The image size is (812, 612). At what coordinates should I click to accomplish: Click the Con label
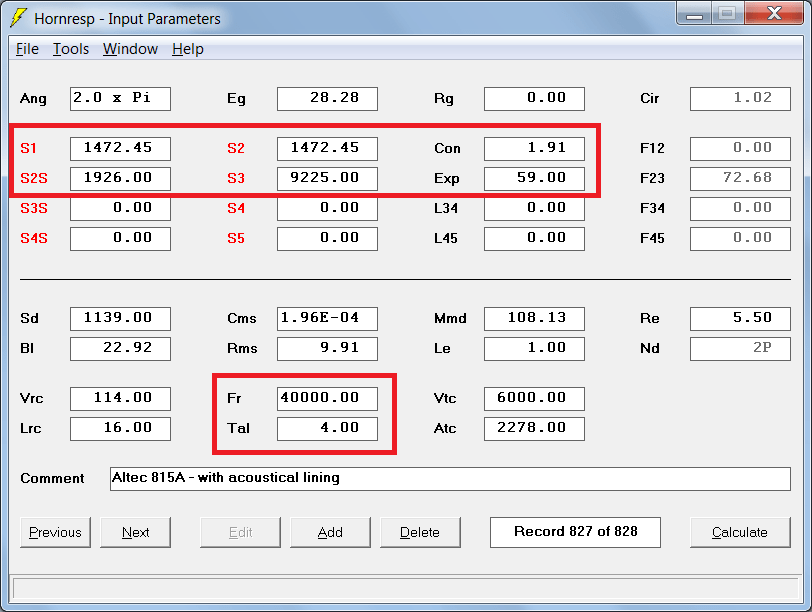[x=447, y=149]
